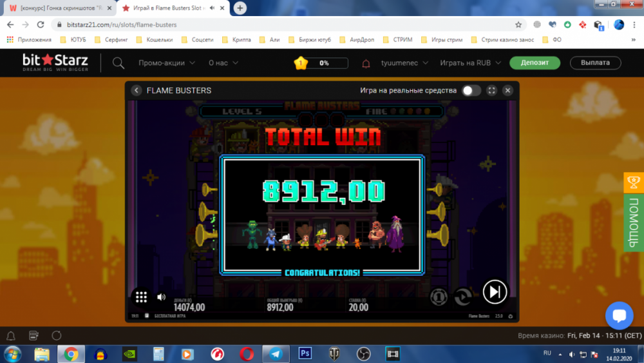Click the browser forward arrow

pos(26,25)
